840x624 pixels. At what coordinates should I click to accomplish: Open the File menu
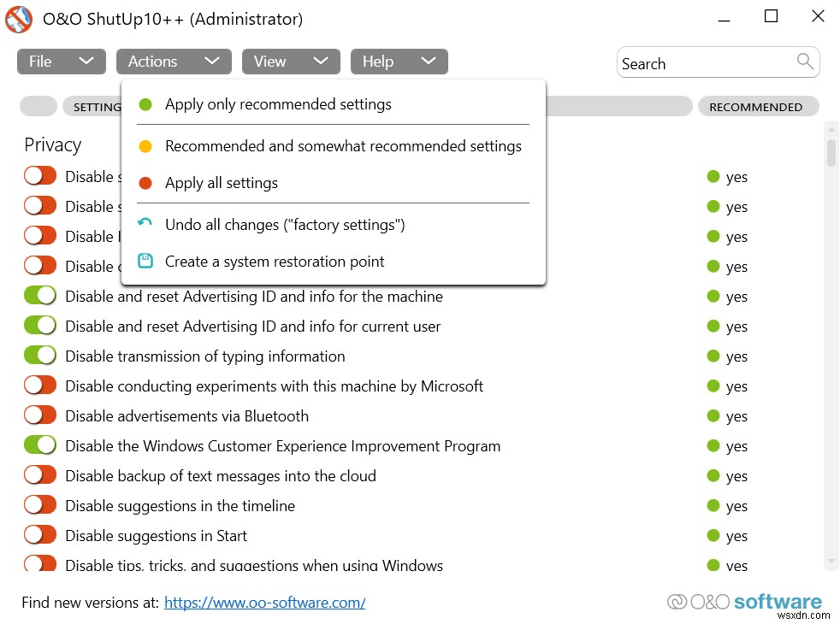61,61
